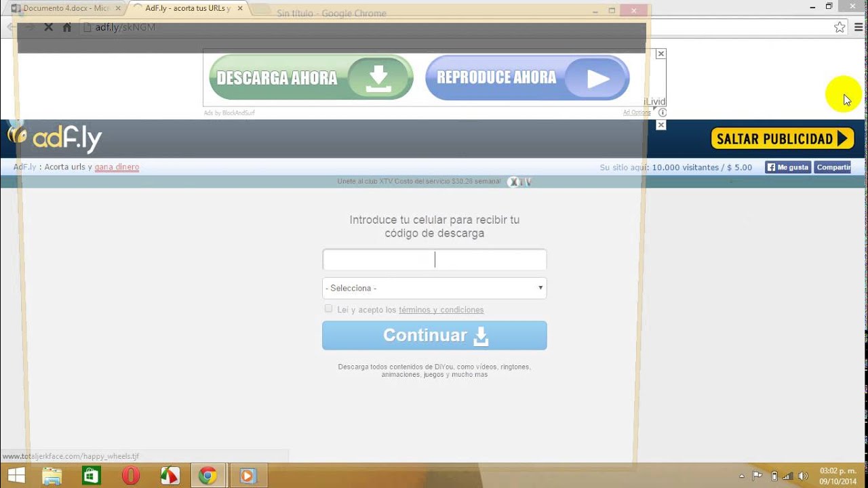Click the adf.ly bee logo
This screenshot has height=488, width=868.
(54, 138)
